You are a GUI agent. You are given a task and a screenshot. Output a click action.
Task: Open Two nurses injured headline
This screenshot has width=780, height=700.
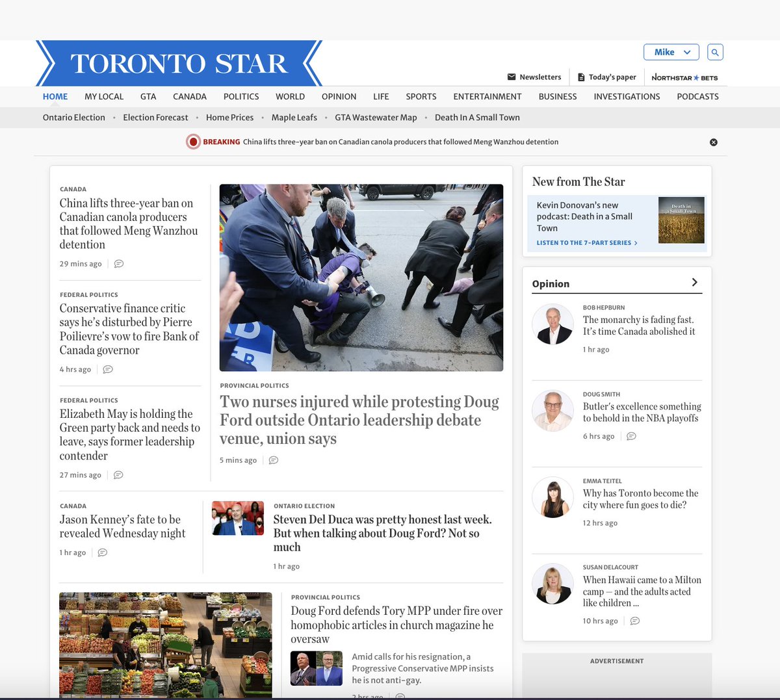point(359,420)
